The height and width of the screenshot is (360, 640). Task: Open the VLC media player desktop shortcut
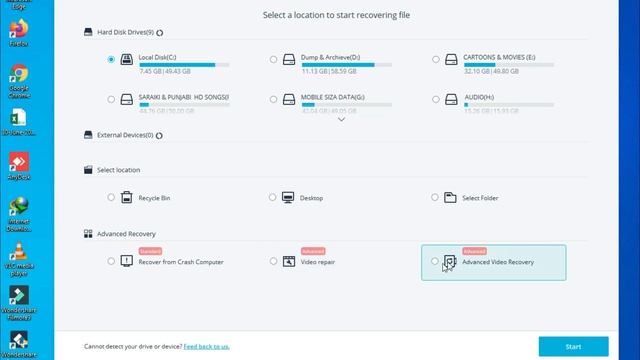point(19,259)
